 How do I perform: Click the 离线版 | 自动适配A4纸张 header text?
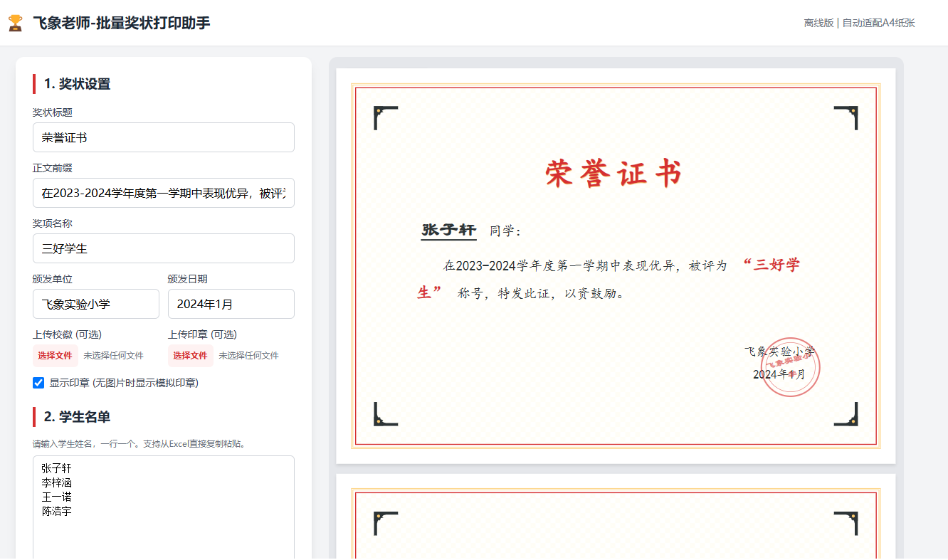(x=859, y=23)
